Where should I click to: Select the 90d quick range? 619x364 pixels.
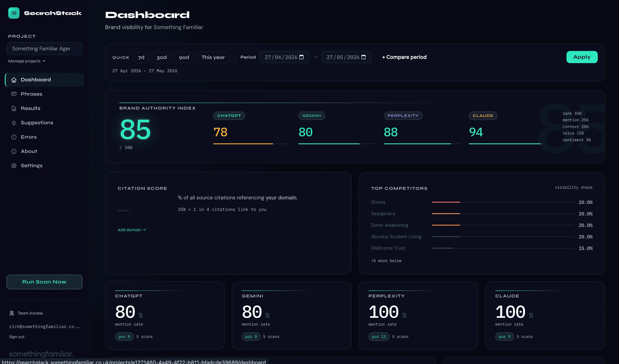click(184, 57)
